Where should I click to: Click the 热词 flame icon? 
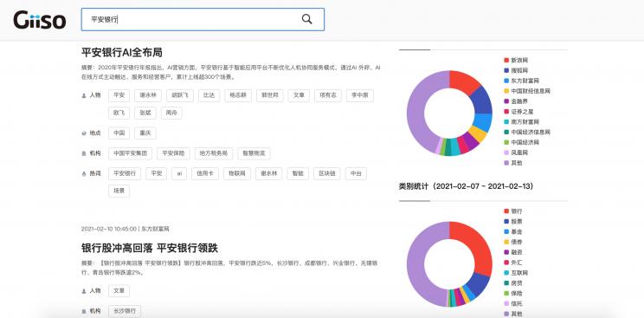point(84,173)
